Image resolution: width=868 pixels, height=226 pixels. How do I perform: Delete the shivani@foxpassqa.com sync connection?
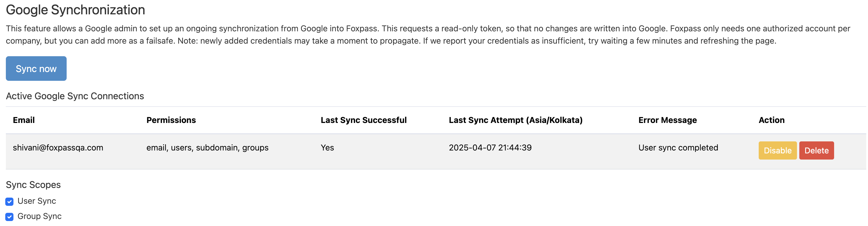[x=816, y=150]
